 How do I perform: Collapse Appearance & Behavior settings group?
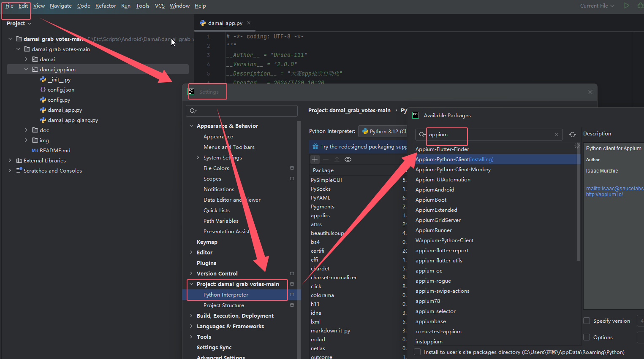[x=191, y=126]
